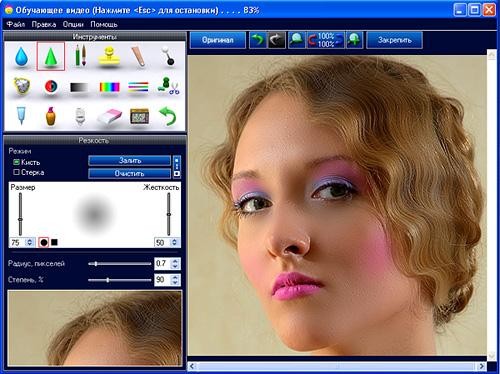Click the spinner arrows beside size 75
Viewport: 500px width, 374px height.
coord(30,242)
